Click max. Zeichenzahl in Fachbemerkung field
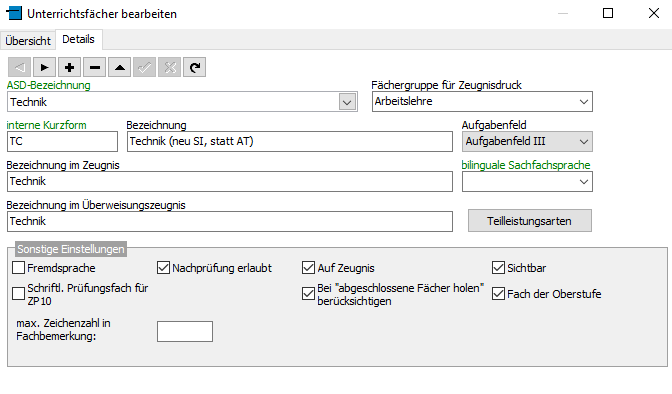 tap(185, 331)
